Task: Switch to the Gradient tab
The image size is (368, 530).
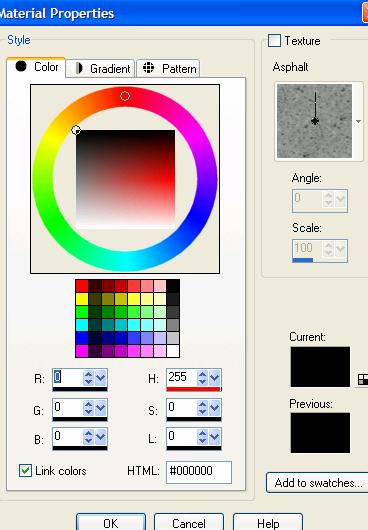Action: [100, 69]
